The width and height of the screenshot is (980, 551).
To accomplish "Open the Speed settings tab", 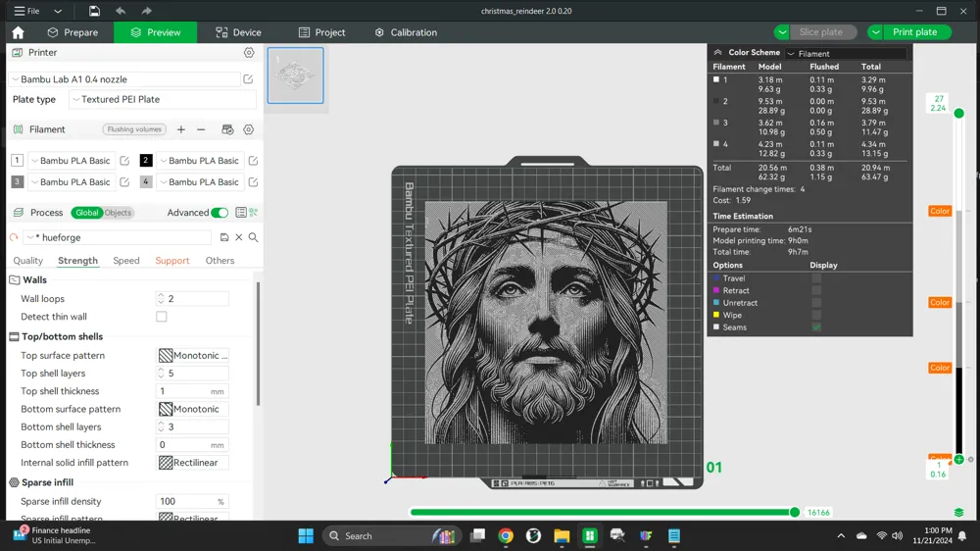I will pyautogui.click(x=126, y=261).
